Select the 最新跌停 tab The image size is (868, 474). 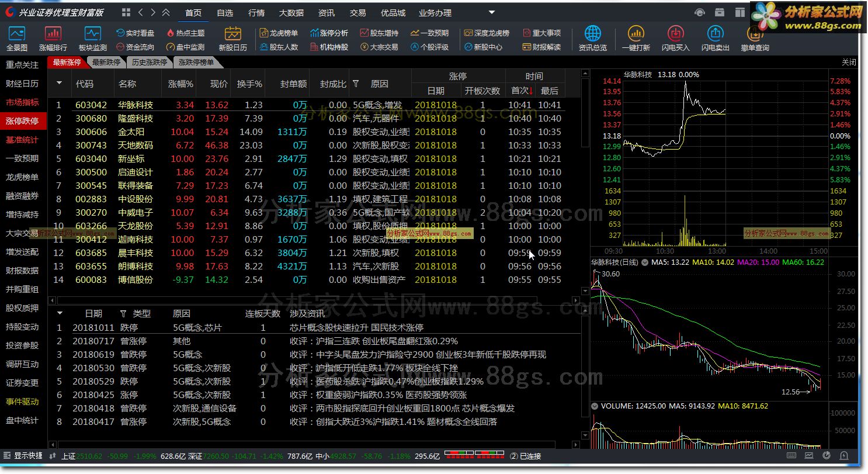point(106,62)
